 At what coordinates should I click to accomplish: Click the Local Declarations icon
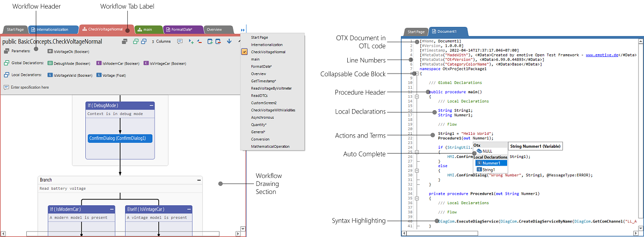(x=6, y=75)
